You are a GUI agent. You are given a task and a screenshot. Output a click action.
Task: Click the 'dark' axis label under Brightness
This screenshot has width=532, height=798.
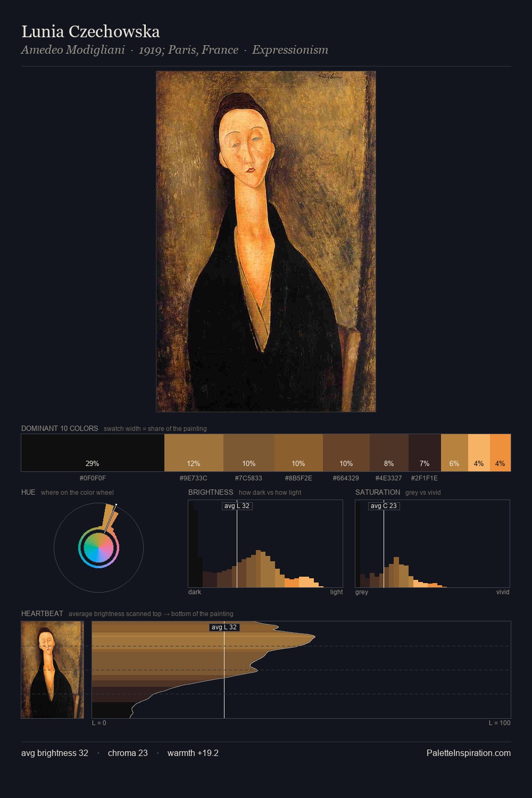(195, 592)
